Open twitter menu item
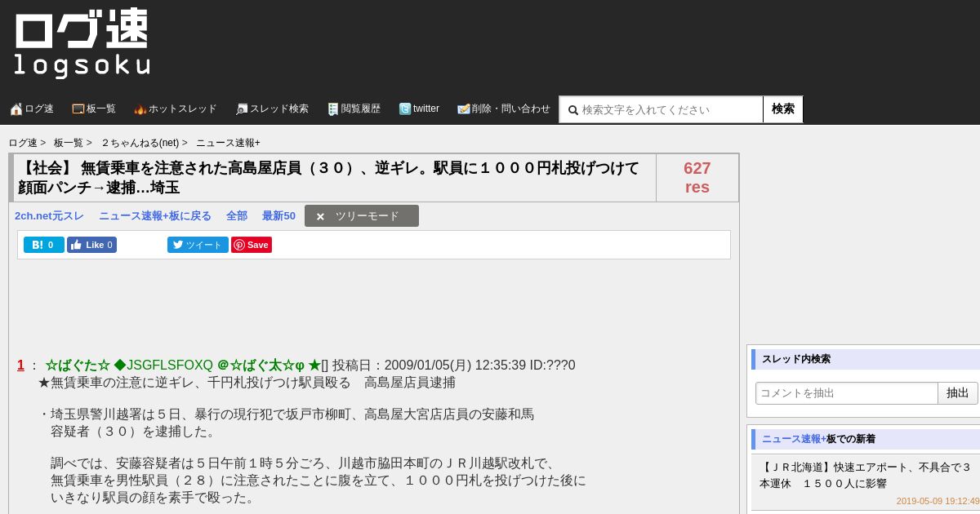This screenshot has width=980, height=514. 419,109
